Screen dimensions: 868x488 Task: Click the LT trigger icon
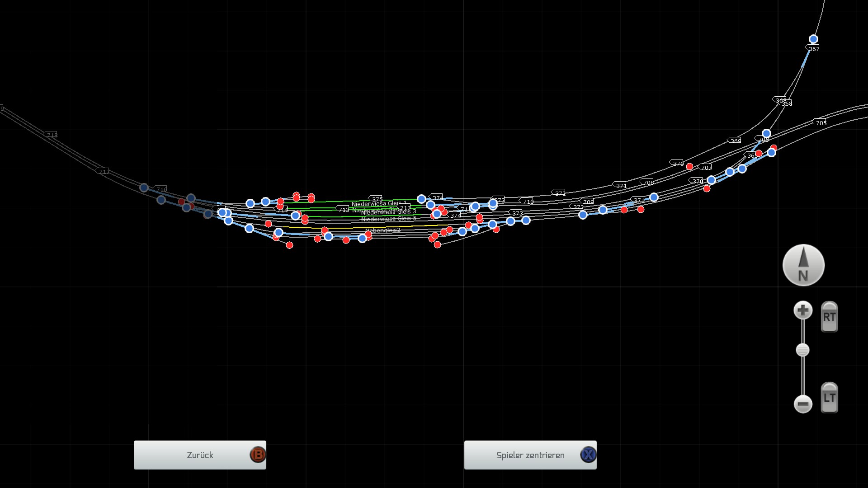coord(829,398)
